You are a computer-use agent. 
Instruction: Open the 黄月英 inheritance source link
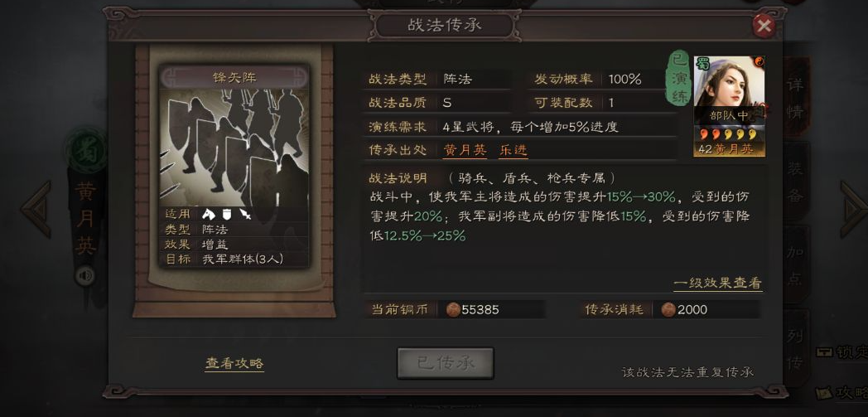point(465,150)
